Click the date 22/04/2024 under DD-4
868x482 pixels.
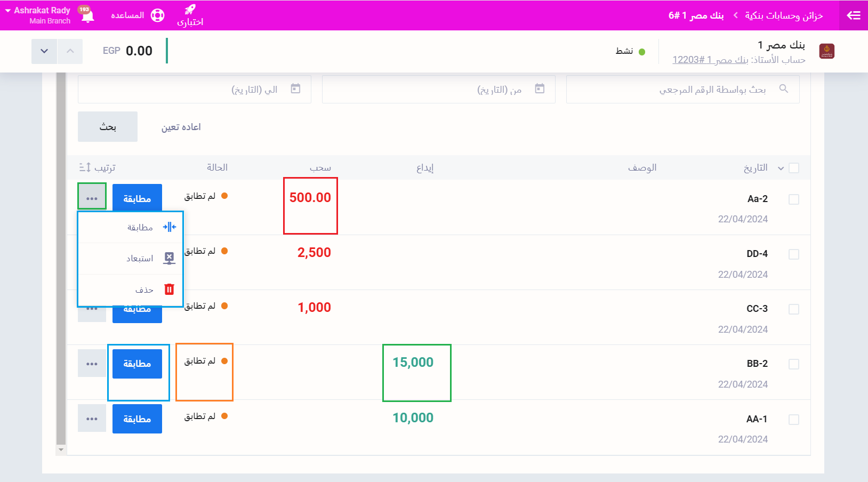pyautogui.click(x=743, y=275)
